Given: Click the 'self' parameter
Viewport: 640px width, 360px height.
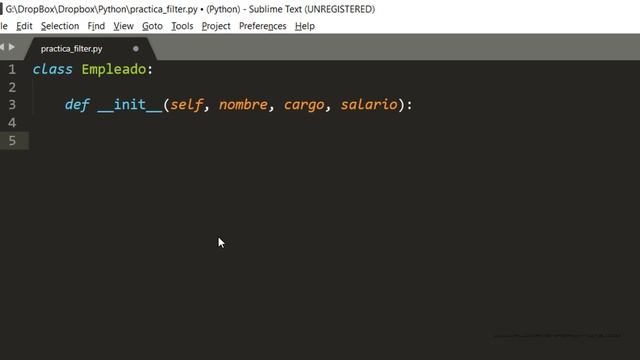Looking at the screenshot, I should pyautogui.click(x=187, y=105).
